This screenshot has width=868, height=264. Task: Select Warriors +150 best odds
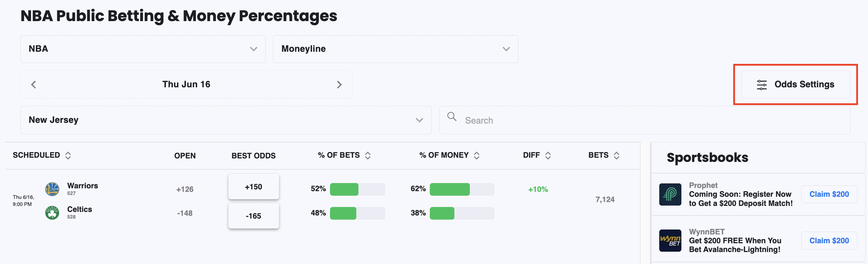pos(253,187)
